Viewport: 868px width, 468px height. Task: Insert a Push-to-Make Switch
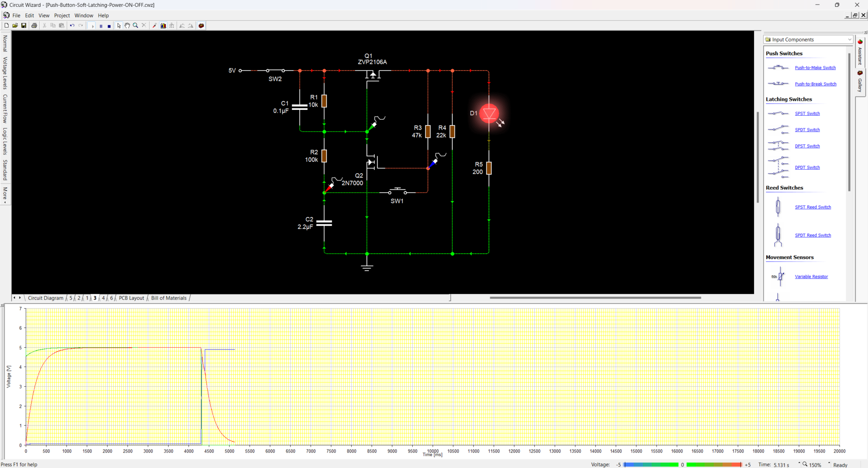815,67
